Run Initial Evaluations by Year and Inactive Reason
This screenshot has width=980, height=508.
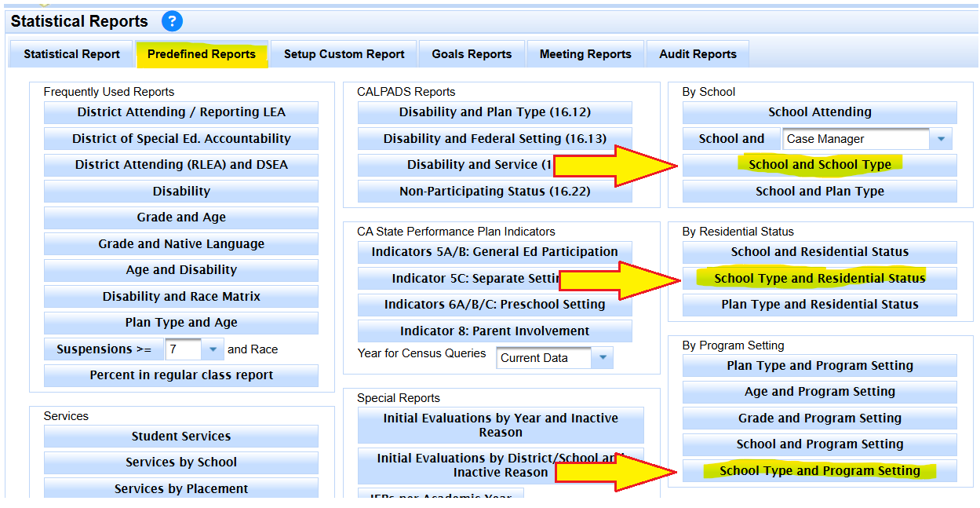click(x=501, y=426)
